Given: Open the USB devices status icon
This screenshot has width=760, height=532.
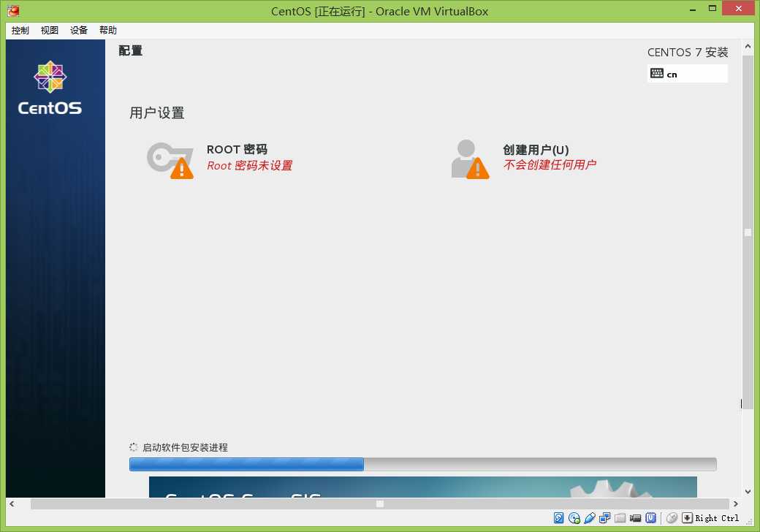Looking at the screenshot, I should [x=590, y=518].
